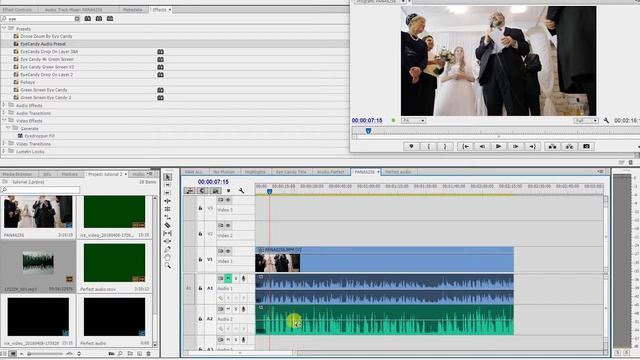Add marker in Program Monitor
The width and height of the screenshot is (640, 360).
coord(411,147)
